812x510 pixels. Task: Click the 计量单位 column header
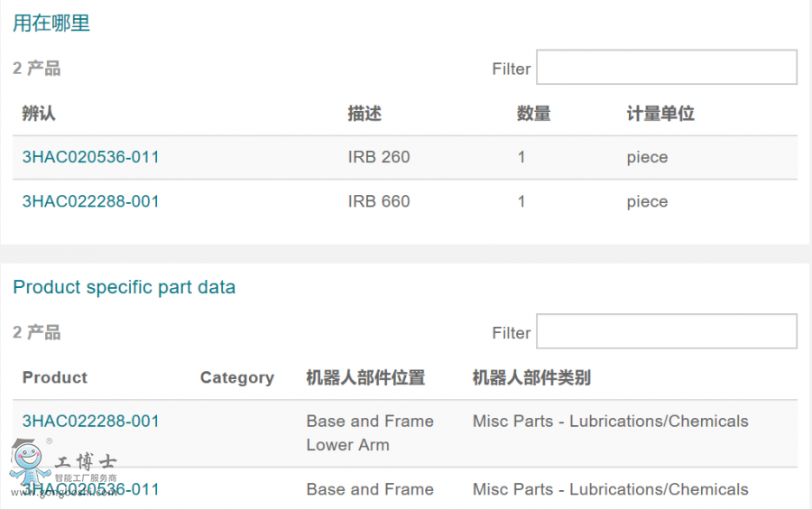(x=660, y=114)
